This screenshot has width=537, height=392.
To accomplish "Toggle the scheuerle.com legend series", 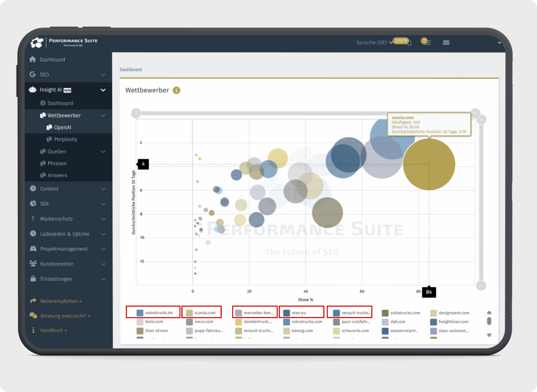I will coord(351,331).
